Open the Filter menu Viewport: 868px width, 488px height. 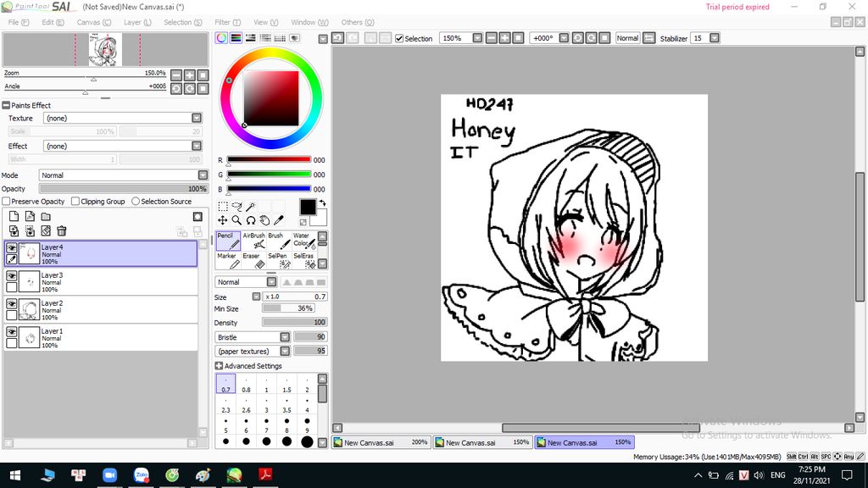(x=227, y=22)
